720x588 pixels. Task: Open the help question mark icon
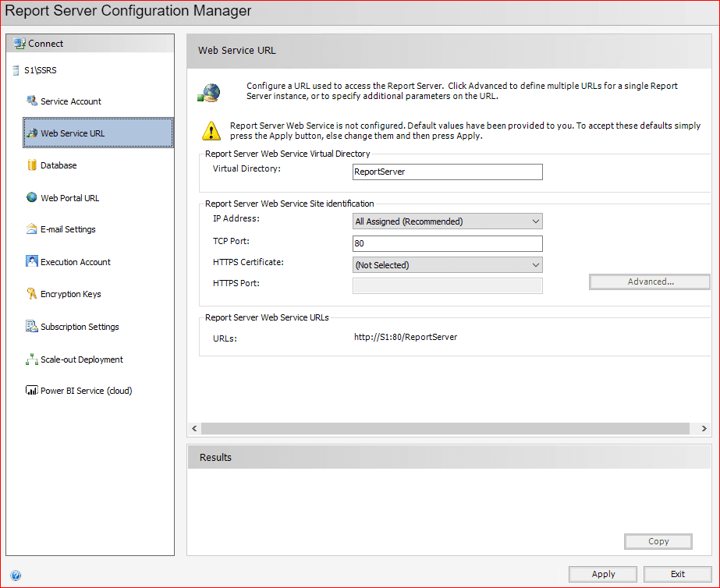point(16,576)
